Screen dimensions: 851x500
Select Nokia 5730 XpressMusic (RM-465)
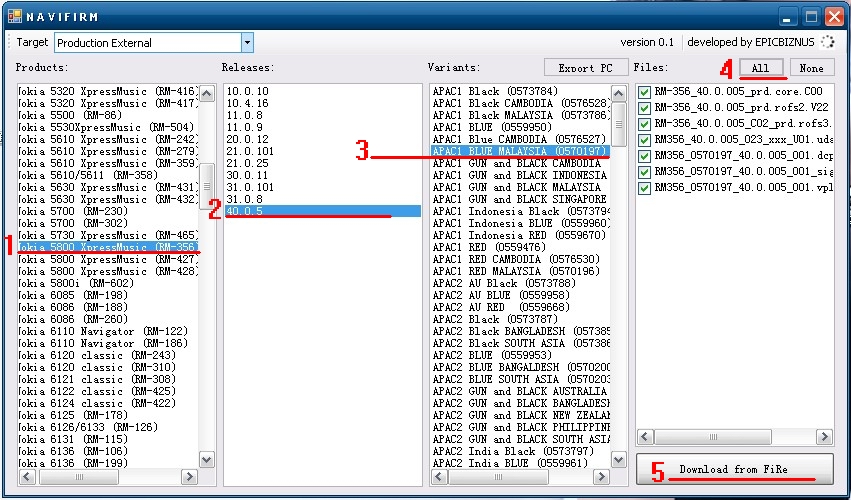pyautogui.click(x=108, y=235)
